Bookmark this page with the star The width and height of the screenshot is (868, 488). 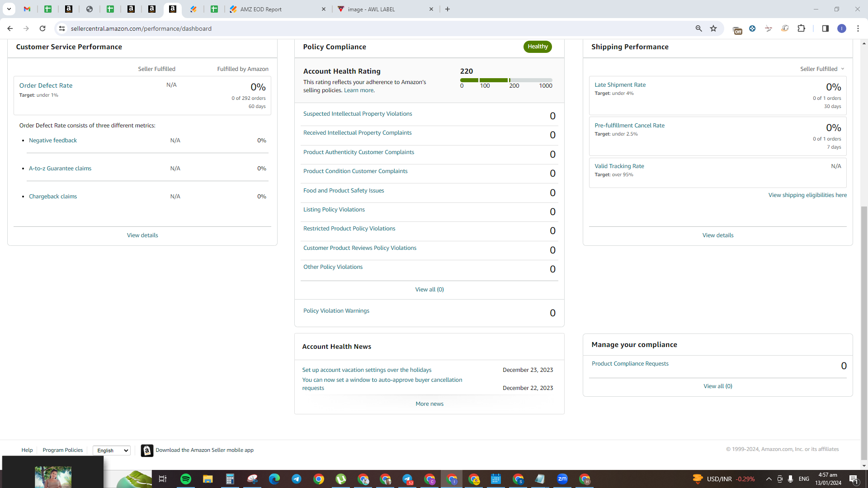point(713,28)
